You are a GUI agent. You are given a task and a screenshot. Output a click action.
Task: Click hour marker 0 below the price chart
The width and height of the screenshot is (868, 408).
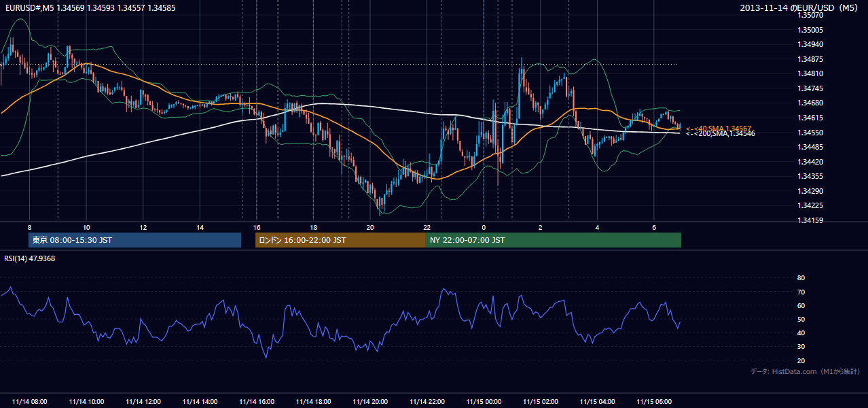pos(484,227)
